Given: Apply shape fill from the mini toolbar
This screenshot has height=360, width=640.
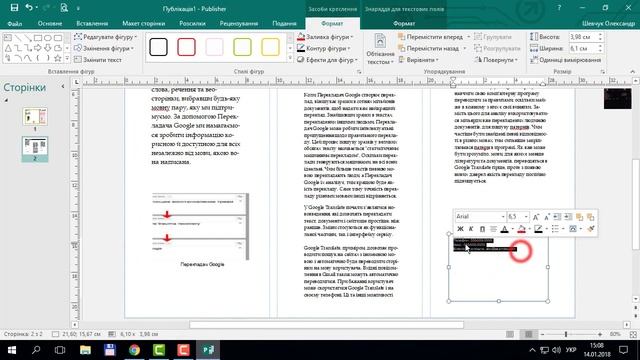Looking at the screenshot, I should [521, 229].
